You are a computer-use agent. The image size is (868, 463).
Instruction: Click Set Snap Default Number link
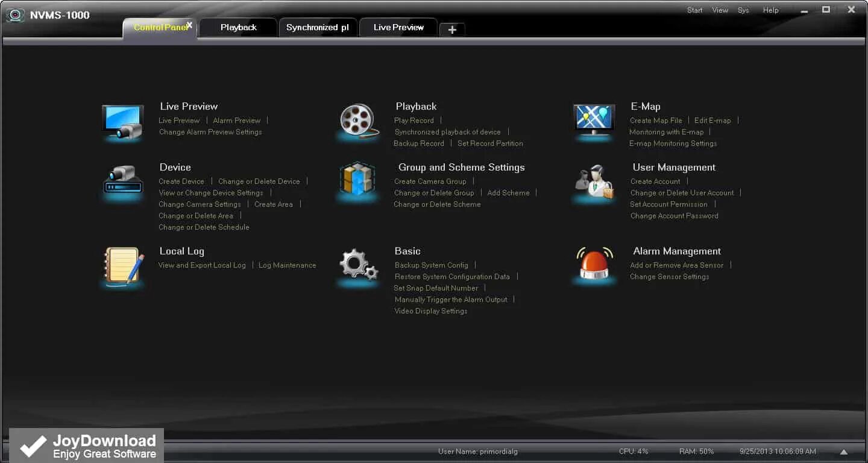click(436, 288)
